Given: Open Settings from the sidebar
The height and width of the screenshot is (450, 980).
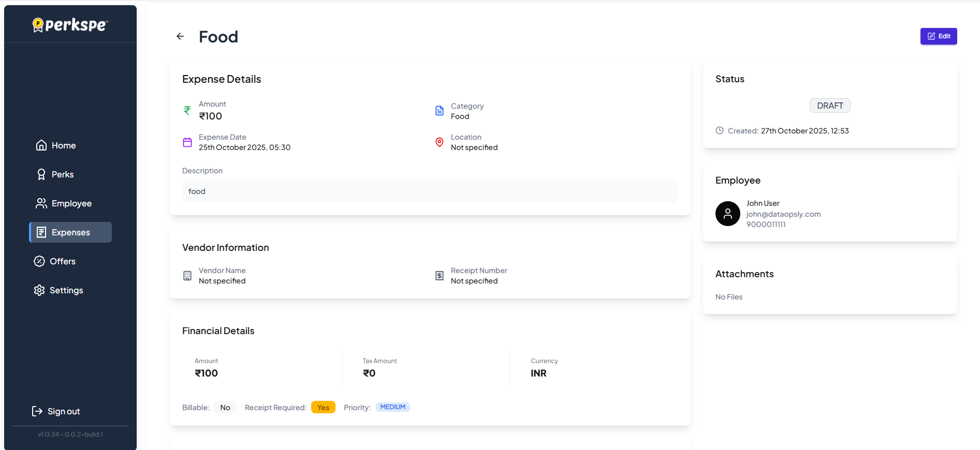Looking at the screenshot, I should tap(58, 290).
